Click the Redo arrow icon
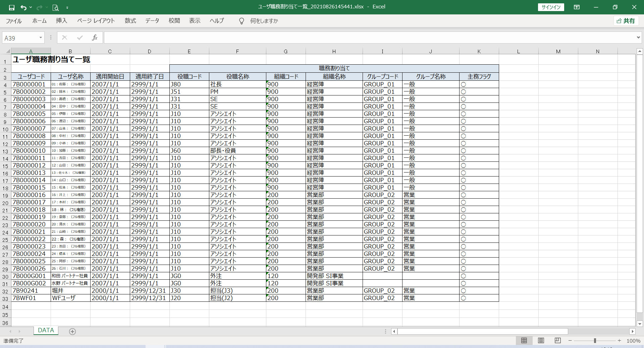644x348 pixels. coord(39,7)
